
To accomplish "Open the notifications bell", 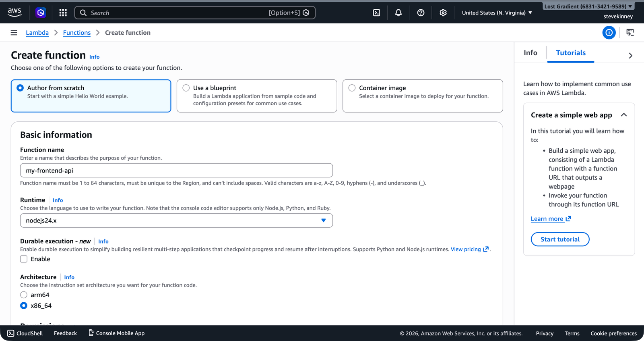I will [x=398, y=12].
